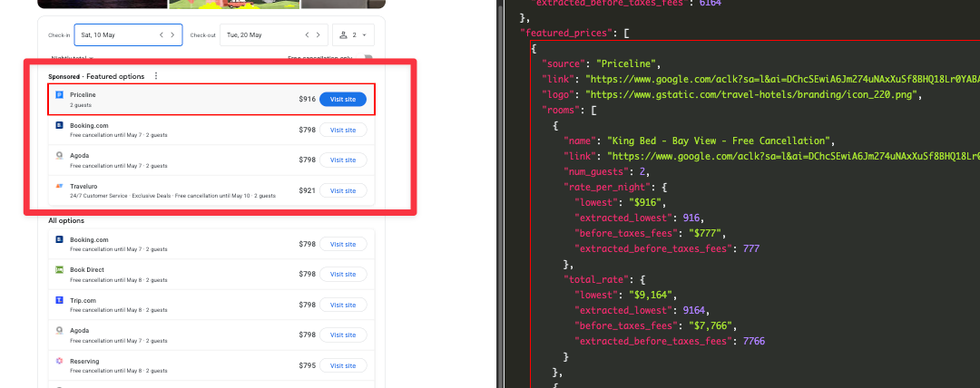Click the "featured_prices" key in JSON
This screenshot has width=980, height=388.
coord(565,33)
